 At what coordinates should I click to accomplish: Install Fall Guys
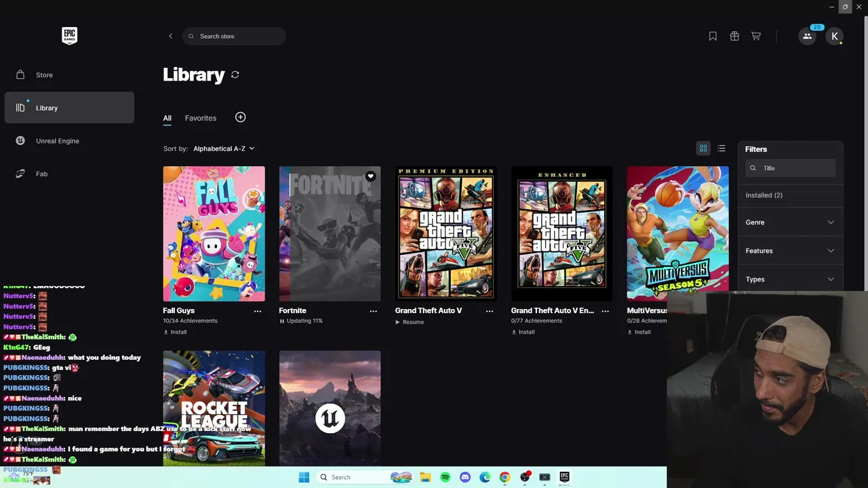click(175, 332)
